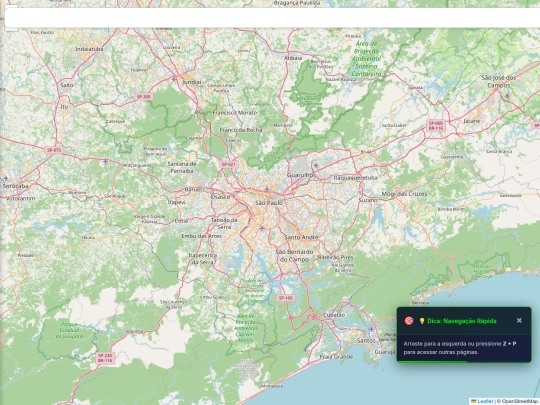Click the green tip countdown progress bar
Viewport: 540px width, 405px height.
[x=432, y=361]
